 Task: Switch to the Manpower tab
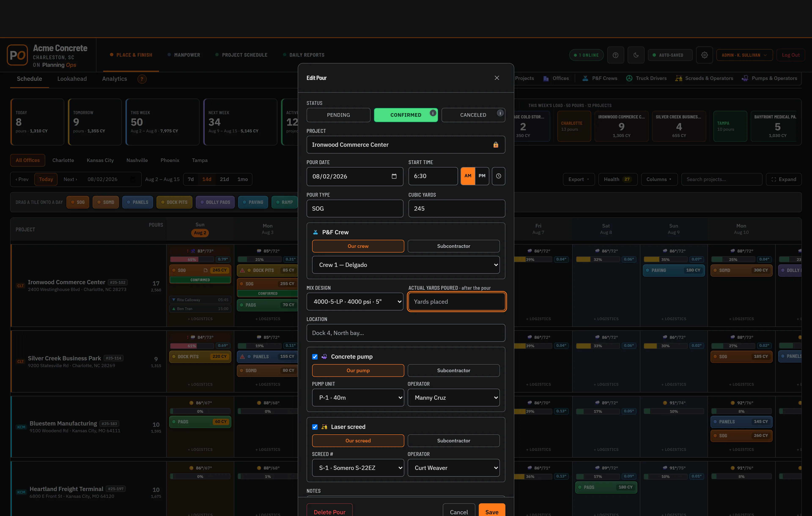(184, 55)
